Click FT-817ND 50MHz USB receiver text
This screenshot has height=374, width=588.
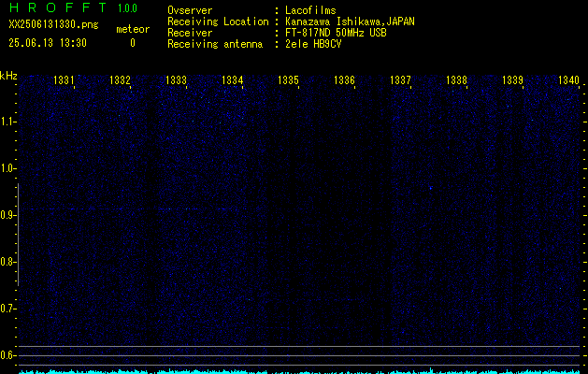click(336, 33)
